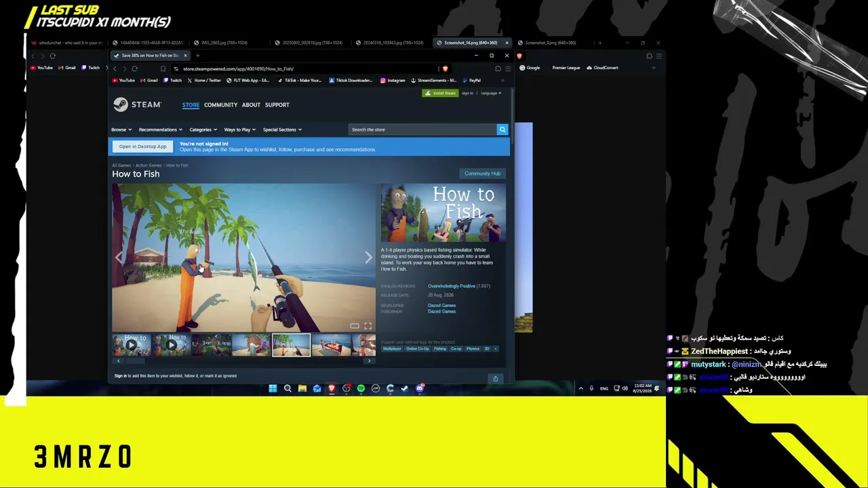868x488 pixels.
Task: Click the Brave shield icon in the address bar
Action: tap(445, 68)
